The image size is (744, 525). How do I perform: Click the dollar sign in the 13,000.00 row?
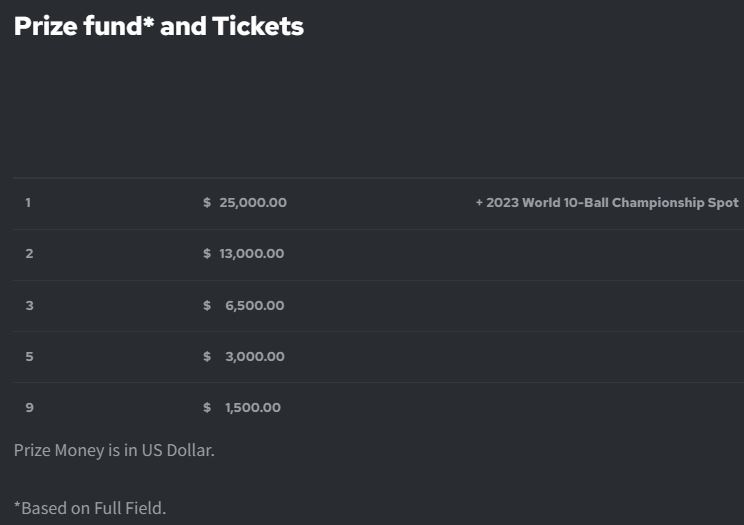[x=207, y=254]
